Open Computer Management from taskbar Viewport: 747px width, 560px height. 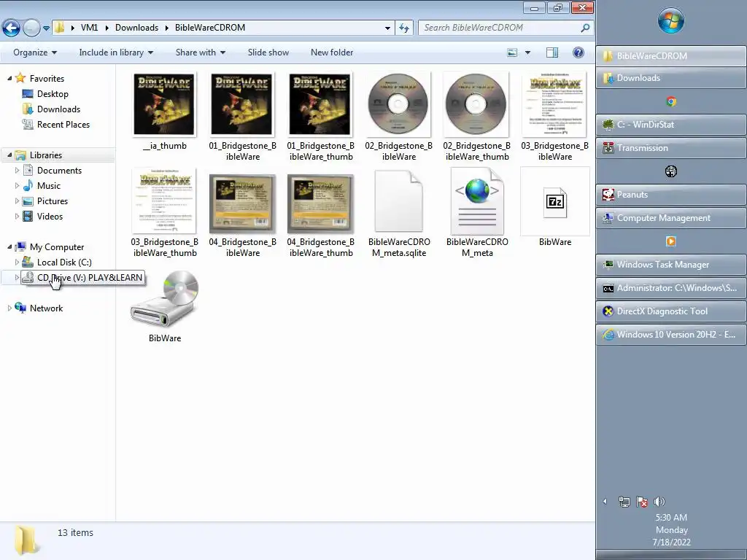click(x=671, y=218)
